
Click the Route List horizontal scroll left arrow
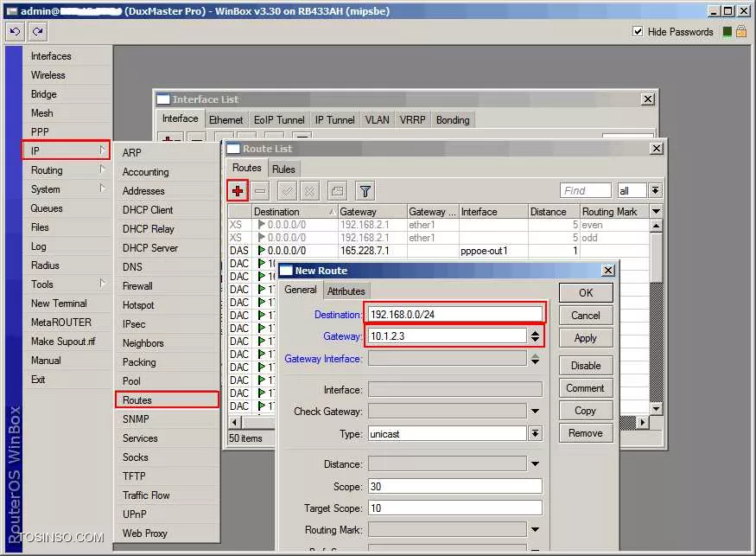pos(235,422)
